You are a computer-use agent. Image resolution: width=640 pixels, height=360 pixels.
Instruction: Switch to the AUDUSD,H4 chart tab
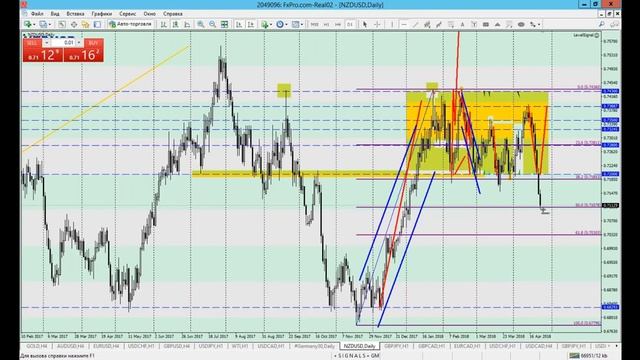coord(71,346)
